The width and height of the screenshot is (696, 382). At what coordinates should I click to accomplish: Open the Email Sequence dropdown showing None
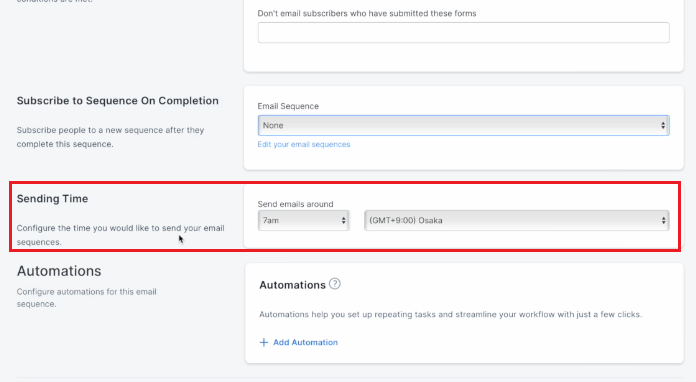pos(463,126)
